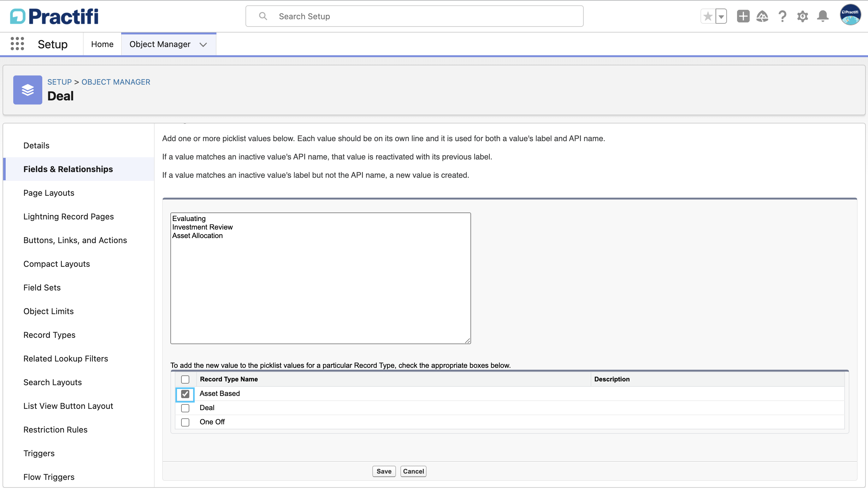Open Details in the sidebar
The width and height of the screenshot is (868, 490).
pyautogui.click(x=36, y=145)
